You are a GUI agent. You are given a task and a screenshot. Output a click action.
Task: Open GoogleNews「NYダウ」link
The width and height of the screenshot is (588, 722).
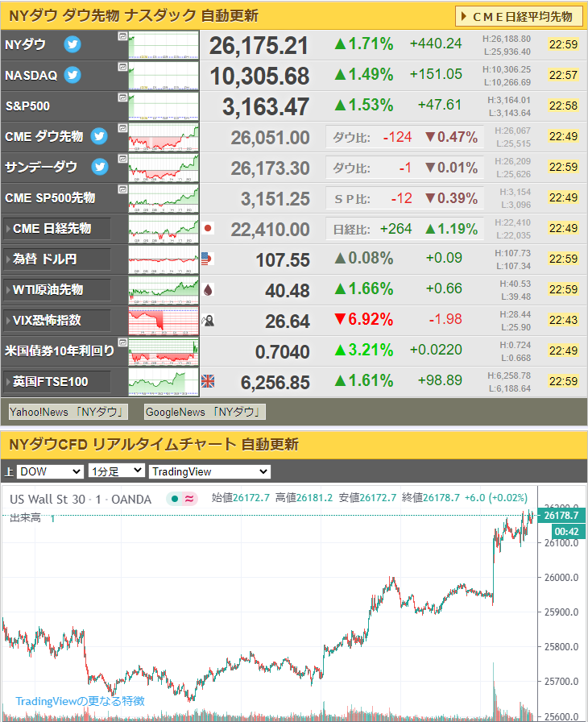coord(205,412)
